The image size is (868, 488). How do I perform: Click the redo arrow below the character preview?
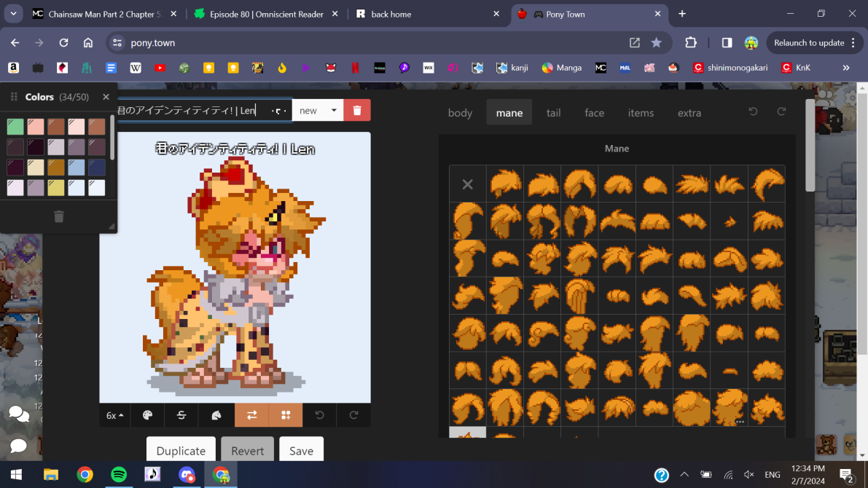(353, 415)
